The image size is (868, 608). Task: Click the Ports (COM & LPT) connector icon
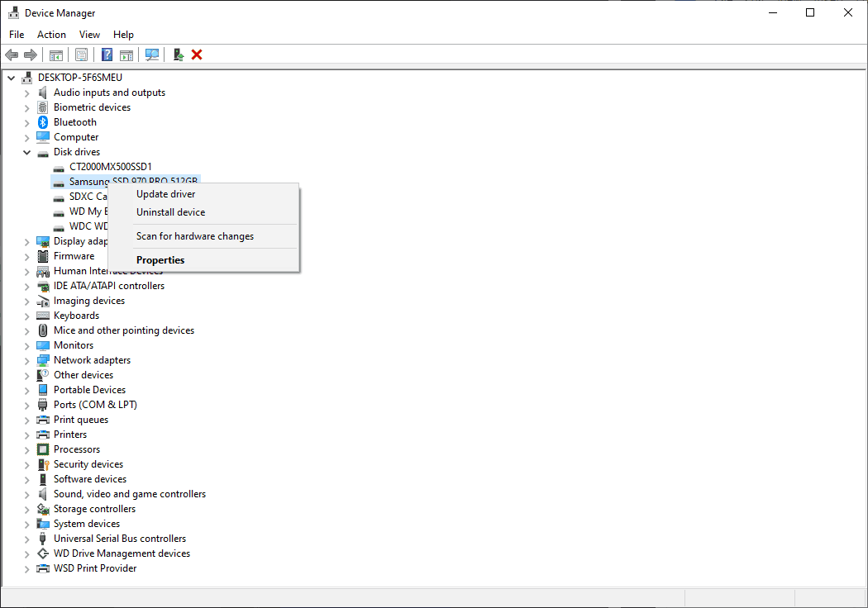(43, 405)
